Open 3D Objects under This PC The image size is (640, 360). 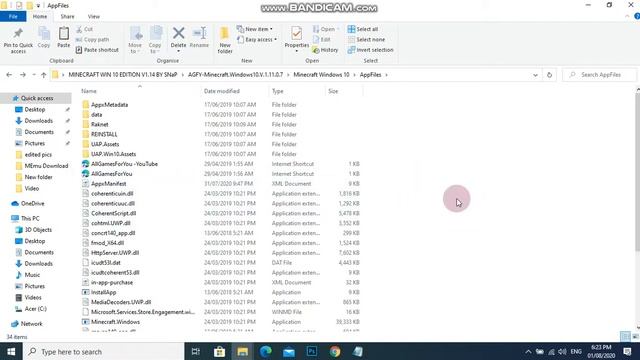tap(38, 230)
